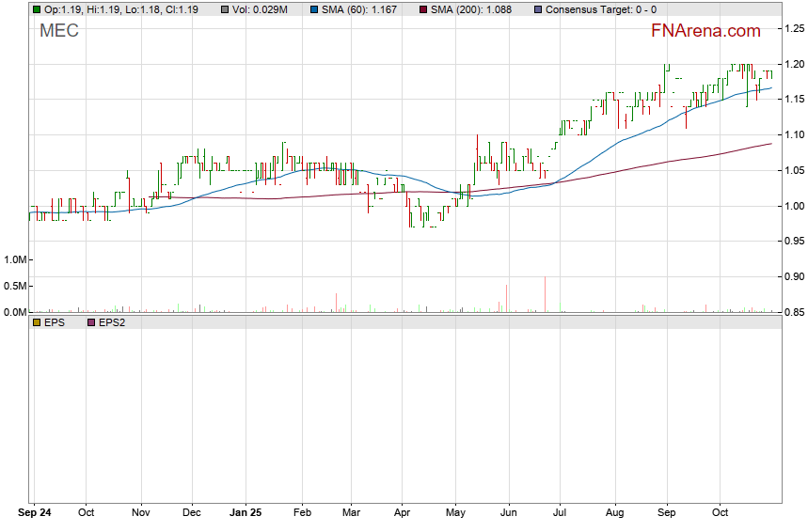Click the Jul label on the date axis
Image resolution: width=808 pixels, height=532 pixels.
tap(560, 514)
